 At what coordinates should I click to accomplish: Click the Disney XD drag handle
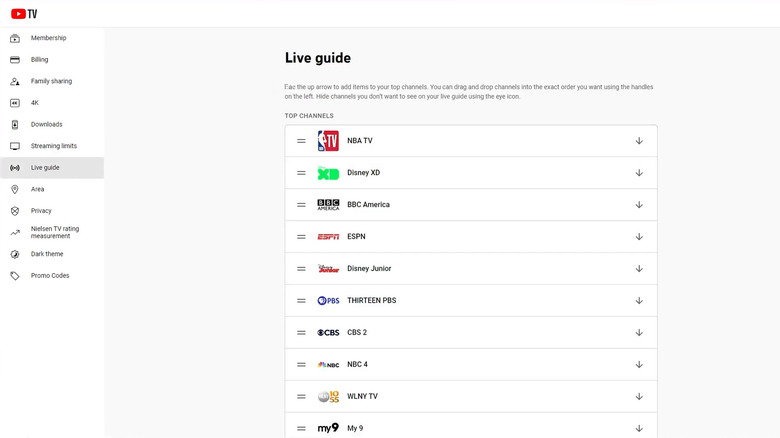coord(301,173)
